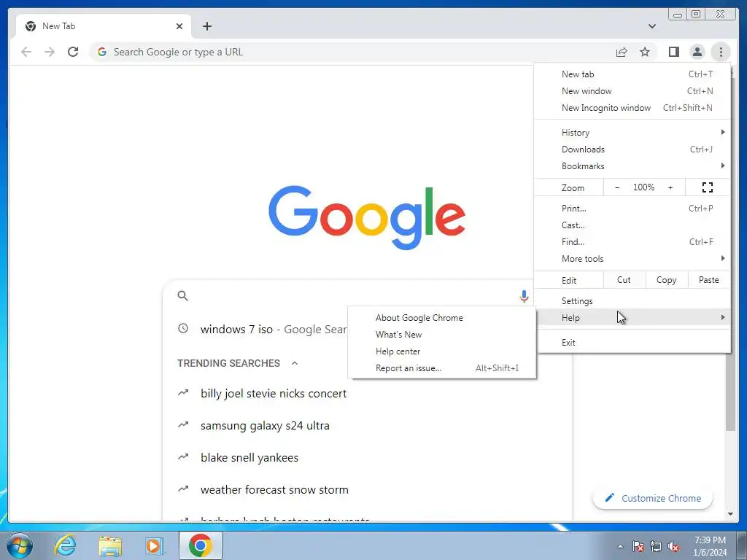The width and height of the screenshot is (747, 560).
Task: Choose Print... from the menu
Action: click(x=632, y=208)
